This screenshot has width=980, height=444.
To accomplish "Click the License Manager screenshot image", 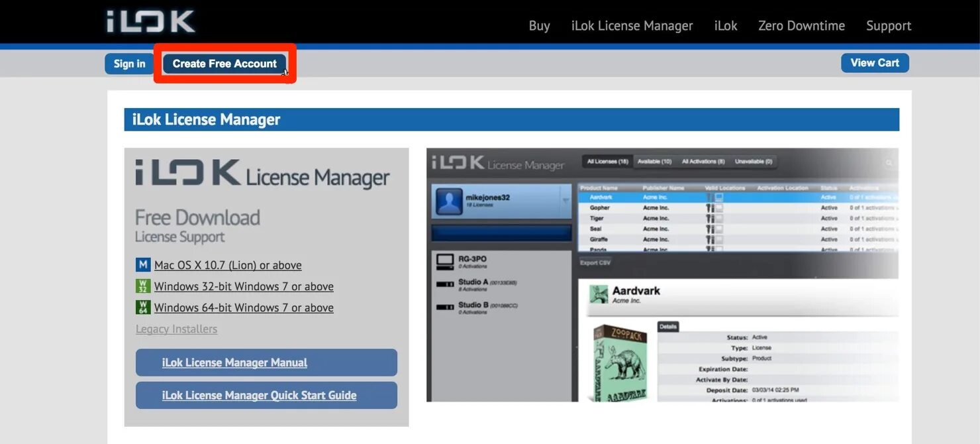I will 662,275.
